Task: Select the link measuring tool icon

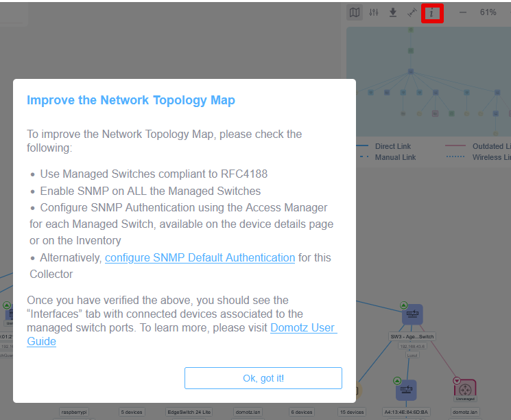Action: coord(412,13)
